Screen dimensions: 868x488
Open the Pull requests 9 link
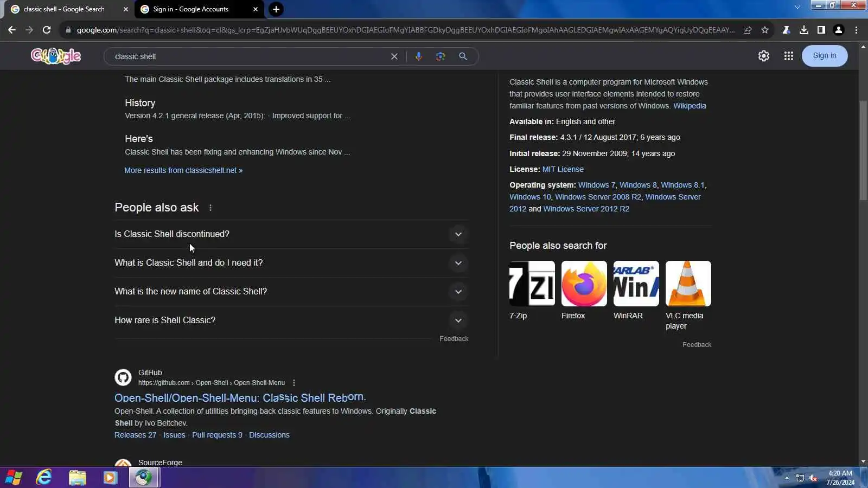coord(217,435)
